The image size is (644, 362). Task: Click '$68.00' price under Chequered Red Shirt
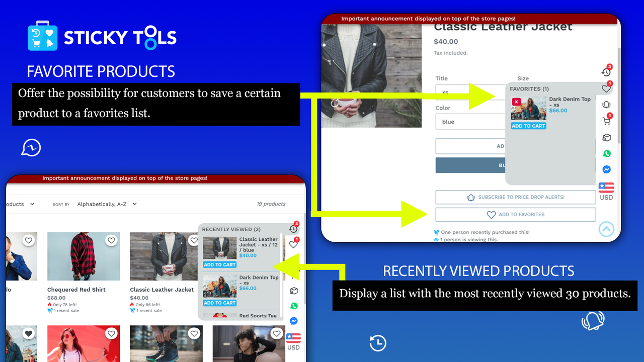pyautogui.click(x=56, y=298)
